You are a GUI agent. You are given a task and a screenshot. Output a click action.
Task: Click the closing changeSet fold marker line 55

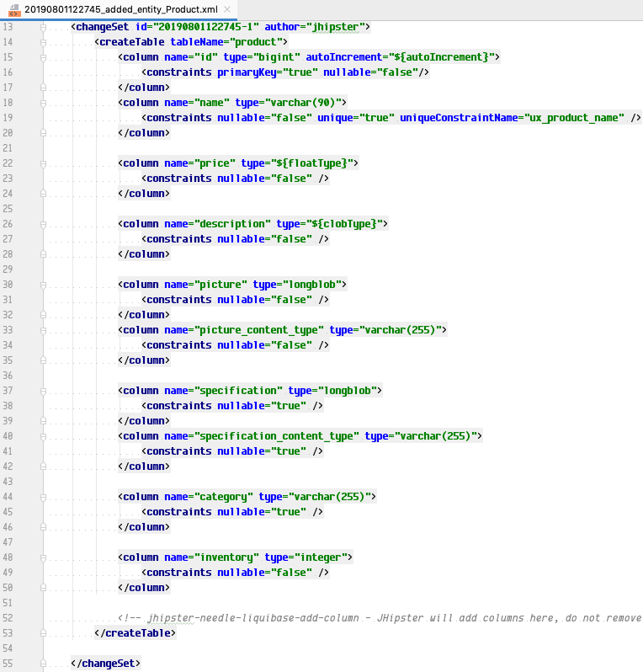pos(43,664)
